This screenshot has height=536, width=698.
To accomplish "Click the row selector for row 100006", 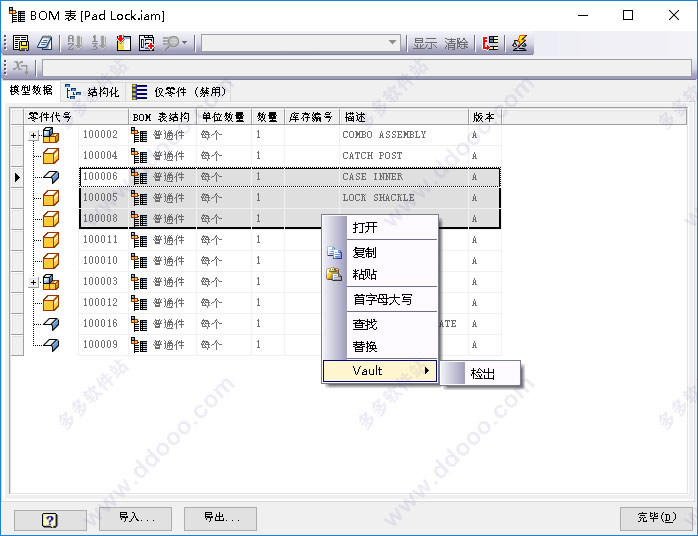I will pyautogui.click(x=17, y=177).
